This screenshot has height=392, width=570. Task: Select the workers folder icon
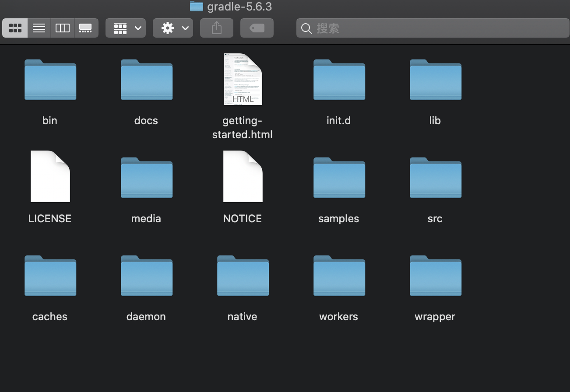pos(339,276)
